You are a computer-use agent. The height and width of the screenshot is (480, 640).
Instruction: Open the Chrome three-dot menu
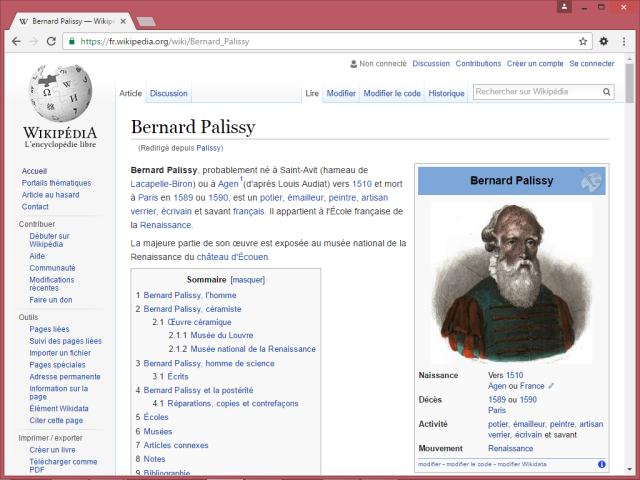[x=624, y=41]
